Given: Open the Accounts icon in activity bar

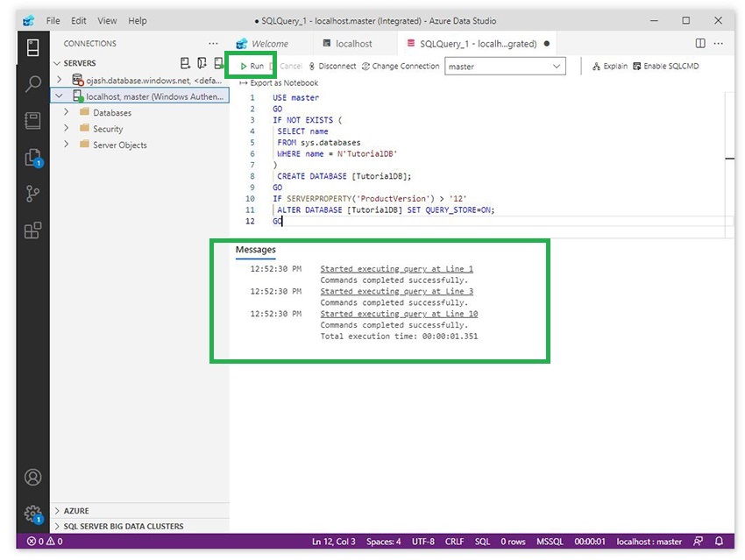Looking at the screenshot, I should pyautogui.click(x=32, y=478).
